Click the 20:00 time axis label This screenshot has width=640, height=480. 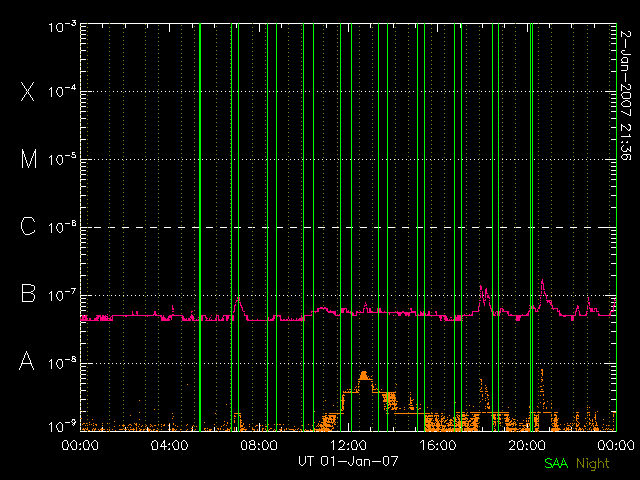click(x=527, y=445)
